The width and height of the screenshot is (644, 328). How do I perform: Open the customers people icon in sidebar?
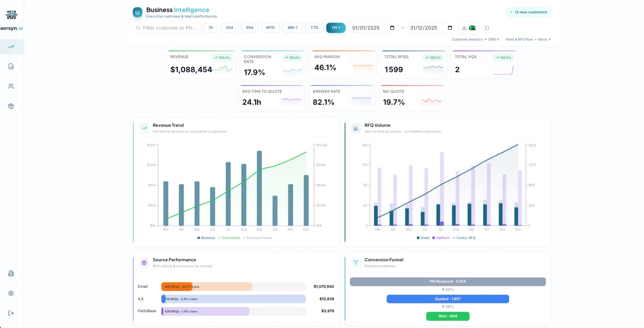click(x=11, y=86)
